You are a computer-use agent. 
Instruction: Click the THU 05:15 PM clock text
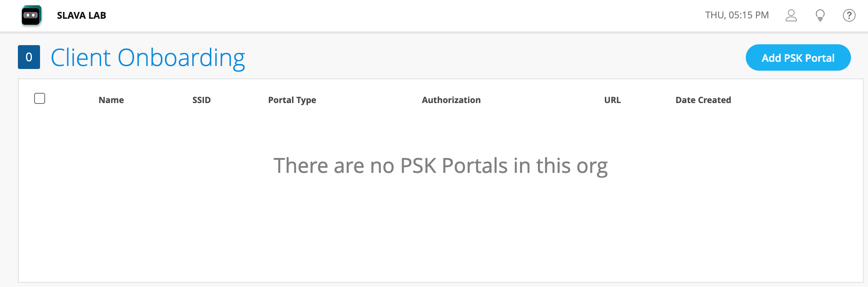click(736, 15)
